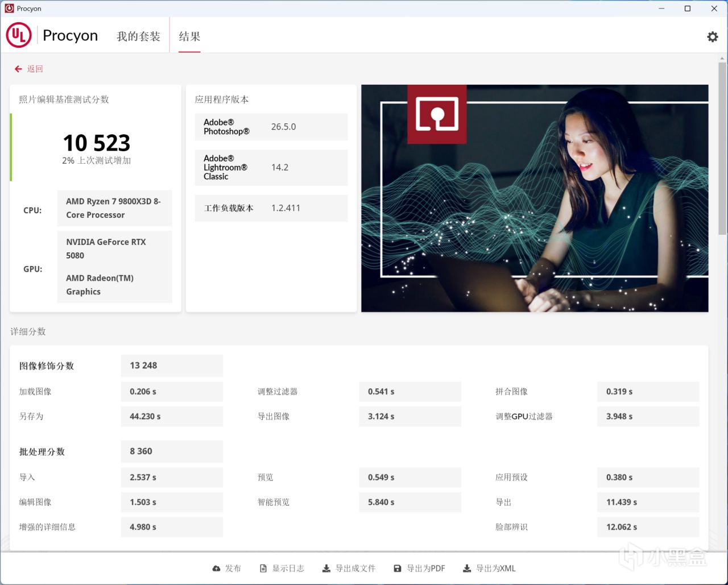Open the 显示日志 show log button

pyautogui.click(x=282, y=569)
